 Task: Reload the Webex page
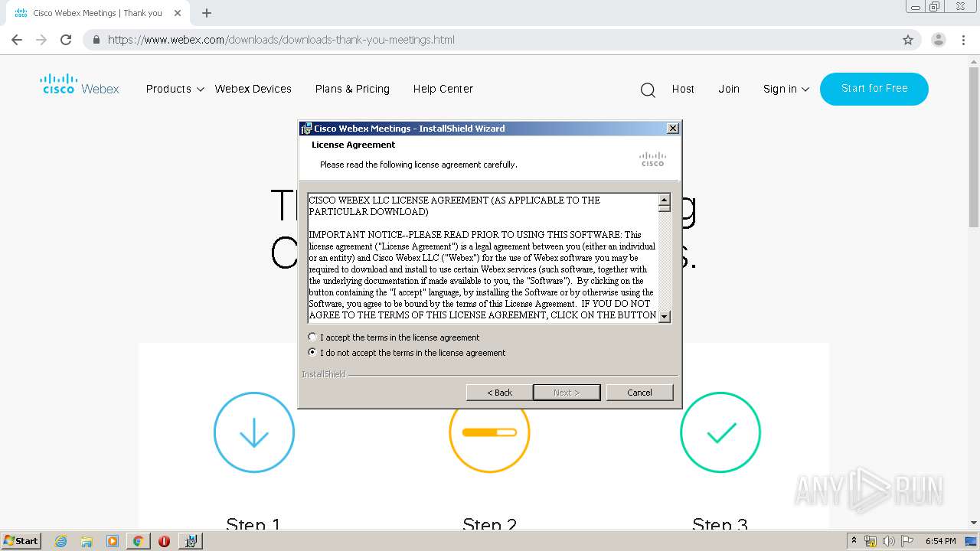pos(66,40)
